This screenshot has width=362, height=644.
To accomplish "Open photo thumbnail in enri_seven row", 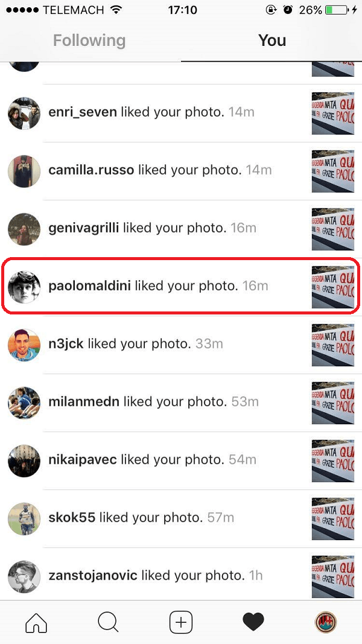I will pos(333,113).
